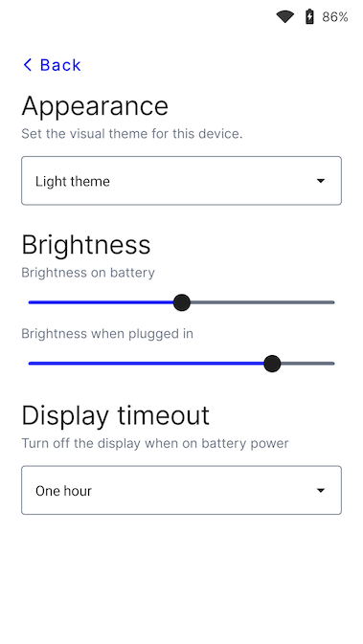Image resolution: width=363 pixels, height=644 pixels.
Task: Click the 'Brightness when plugged in' label
Action: pyautogui.click(x=107, y=334)
